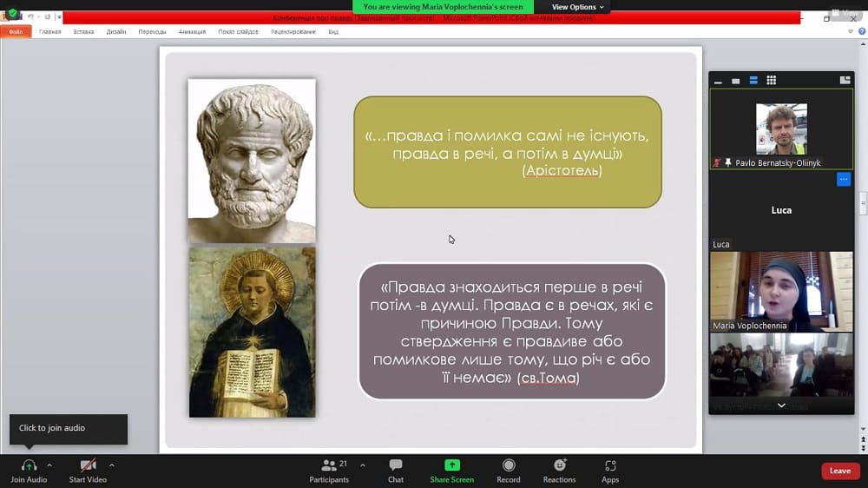Image resolution: width=868 pixels, height=488 pixels.
Task: Open the Анимация ribbon tab
Action: click(192, 32)
